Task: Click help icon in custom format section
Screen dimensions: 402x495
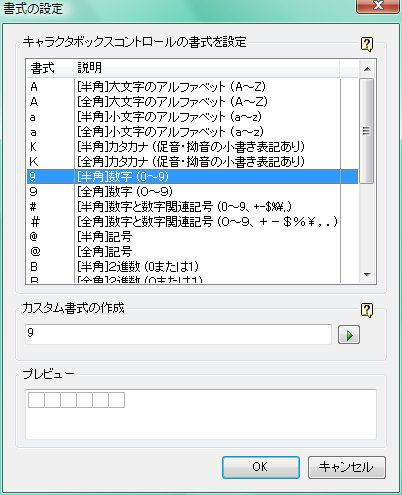Action: pyautogui.click(x=367, y=310)
